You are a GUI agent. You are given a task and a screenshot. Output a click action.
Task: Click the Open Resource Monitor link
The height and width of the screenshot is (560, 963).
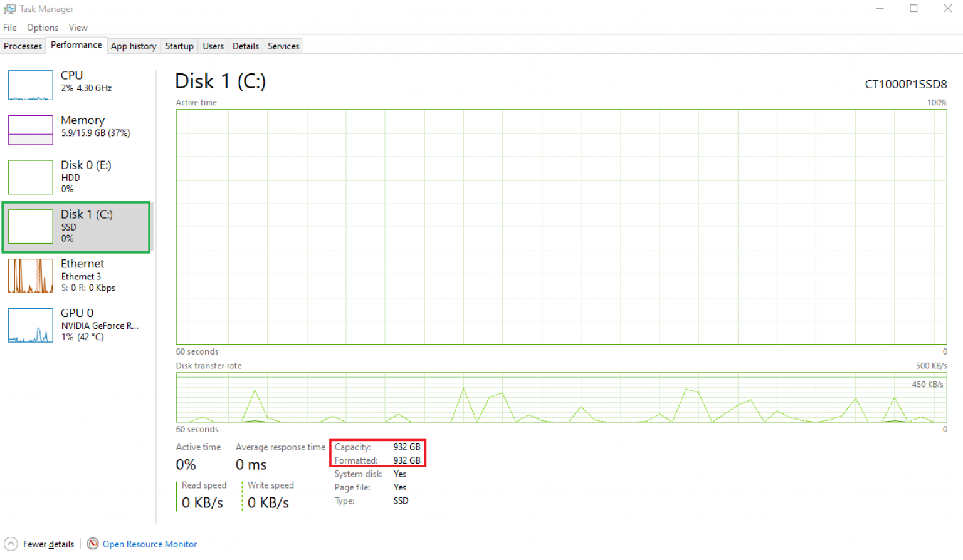150,544
